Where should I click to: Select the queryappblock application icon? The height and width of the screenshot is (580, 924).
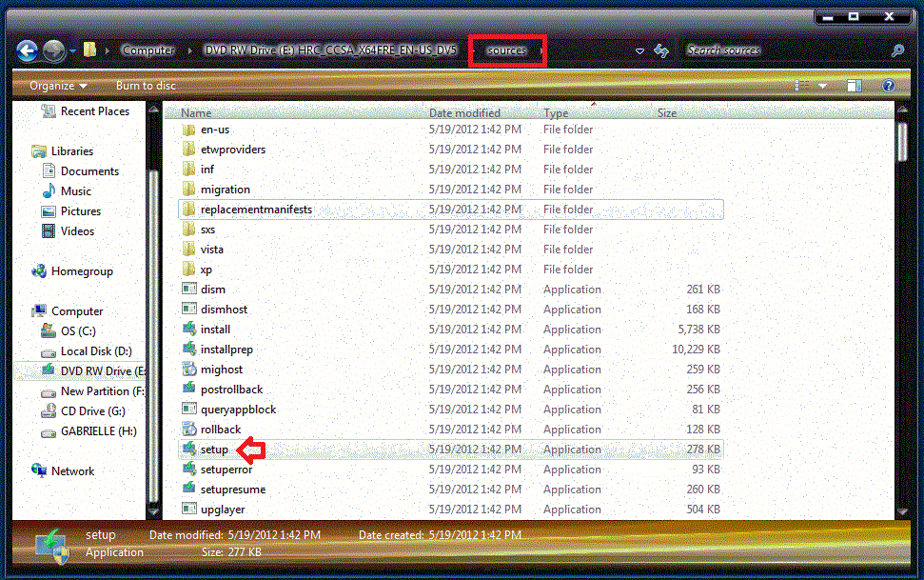point(189,410)
